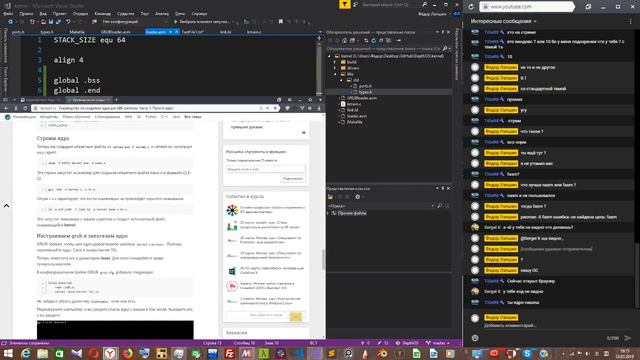Click the Home icon in Solution Explorer

click(x=345, y=40)
